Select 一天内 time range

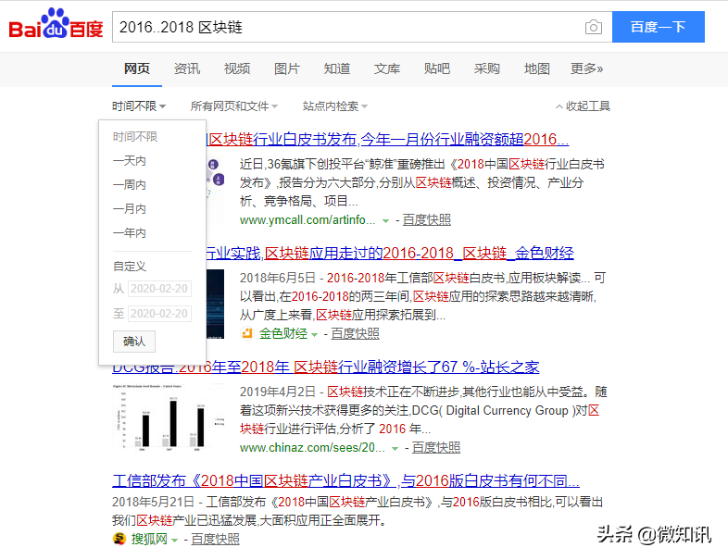tap(130, 160)
